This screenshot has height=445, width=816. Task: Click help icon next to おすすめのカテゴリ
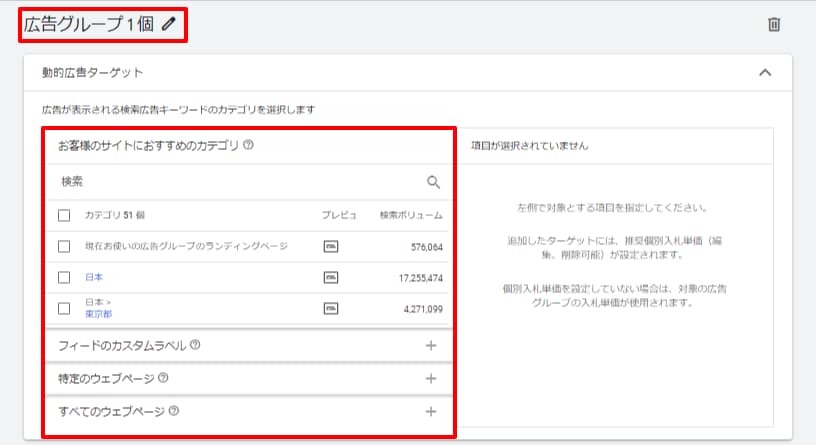pyautogui.click(x=248, y=145)
